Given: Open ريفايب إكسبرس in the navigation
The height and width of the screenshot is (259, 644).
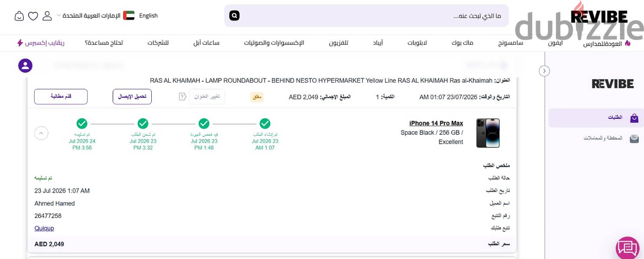Looking at the screenshot, I should (45, 43).
